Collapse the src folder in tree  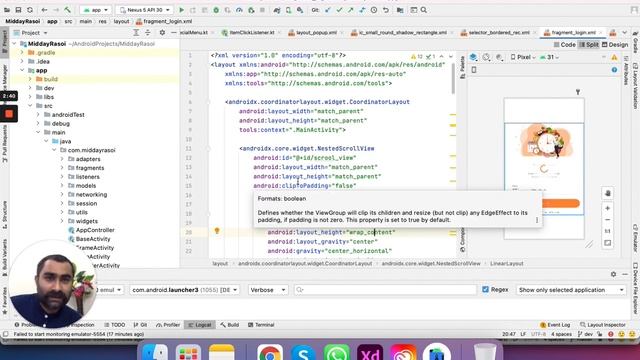pos(30,106)
